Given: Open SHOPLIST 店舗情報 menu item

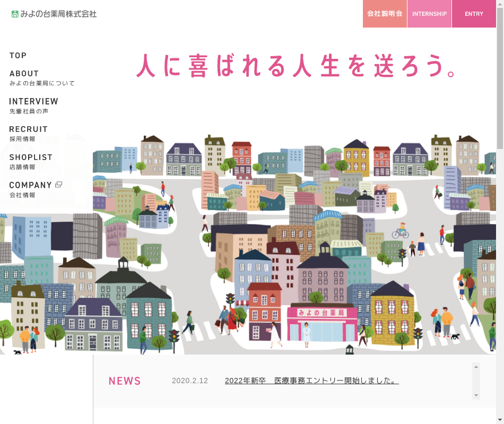Looking at the screenshot, I should (x=31, y=162).
